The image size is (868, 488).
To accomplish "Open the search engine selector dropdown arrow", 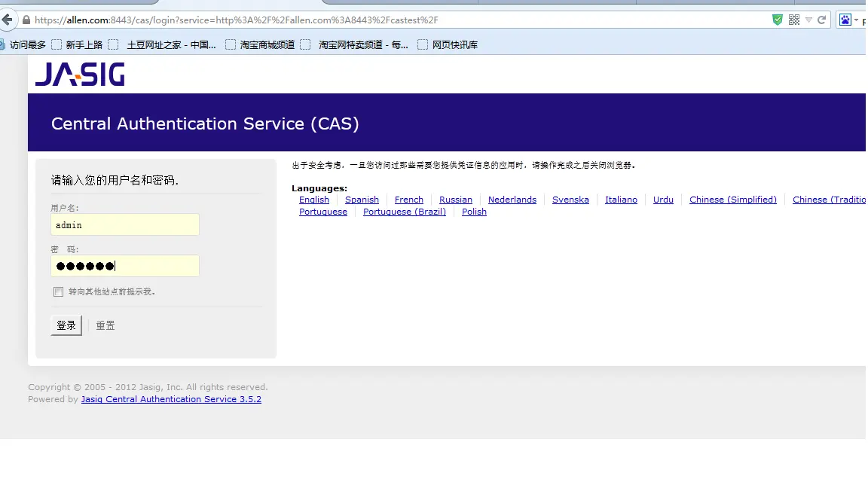I will coord(857,20).
